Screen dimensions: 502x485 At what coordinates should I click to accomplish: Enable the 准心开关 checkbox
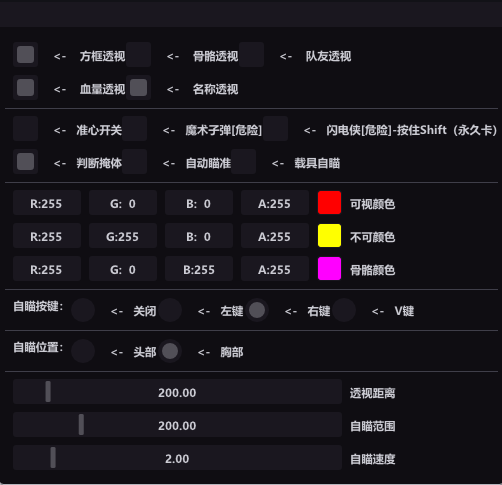point(25,129)
